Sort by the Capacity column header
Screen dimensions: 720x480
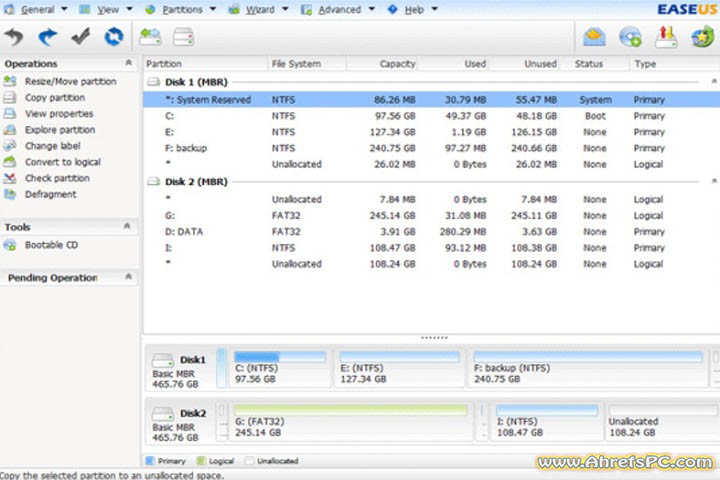pos(382,64)
